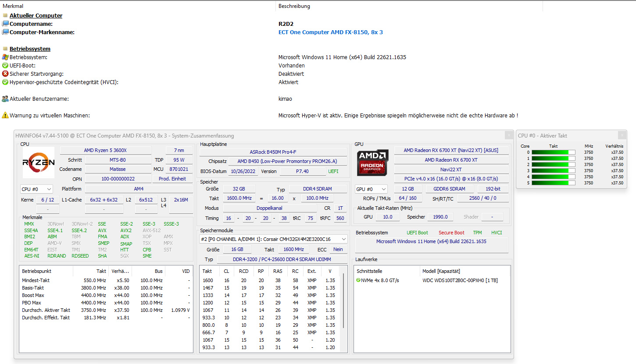The image size is (636, 364).
Task: Click the ASRock B450M Pro4-F mainboard field
Action: tap(273, 152)
